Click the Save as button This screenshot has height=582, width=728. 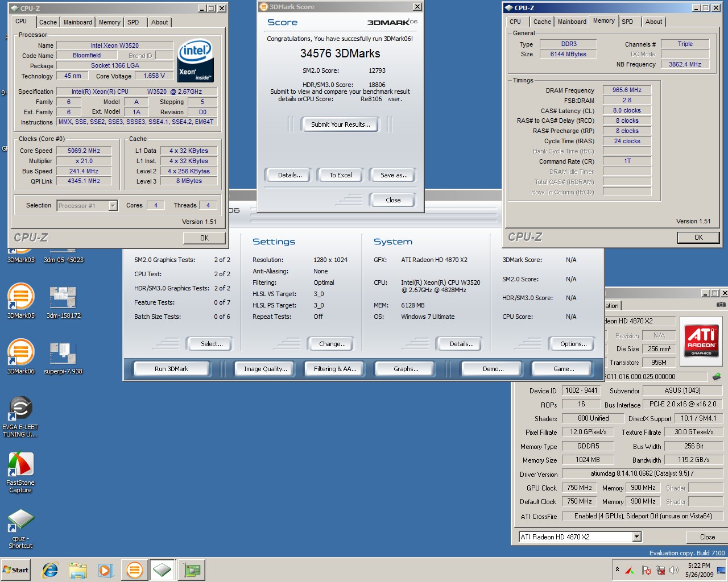[x=394, y=175]
